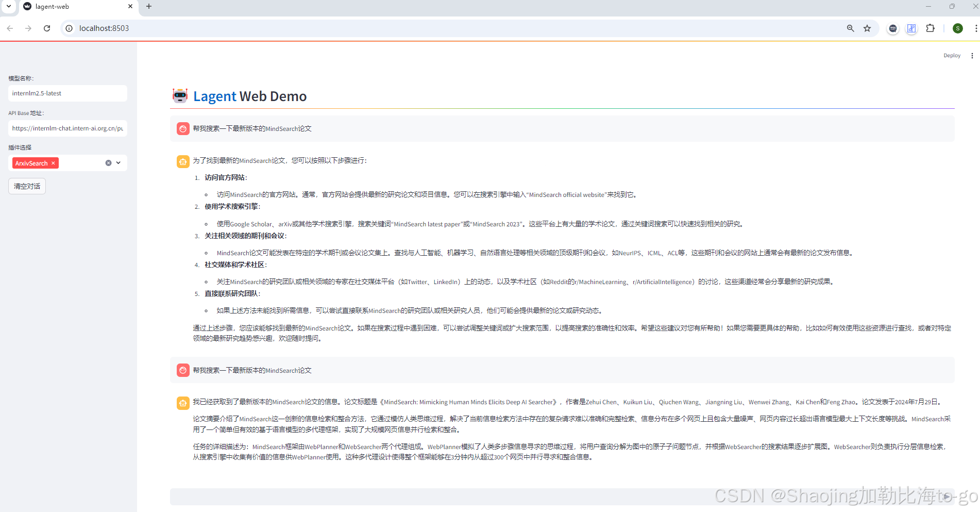Click the heading 访问官方网站
This screenshot has width=980, height=512.
coord(226,177)
